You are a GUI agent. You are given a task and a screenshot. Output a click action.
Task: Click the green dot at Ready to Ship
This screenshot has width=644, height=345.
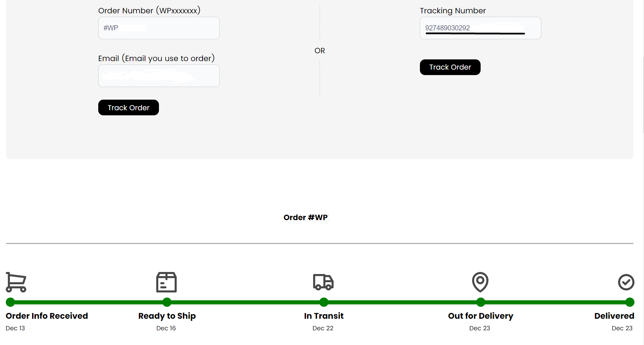(166, 302)
